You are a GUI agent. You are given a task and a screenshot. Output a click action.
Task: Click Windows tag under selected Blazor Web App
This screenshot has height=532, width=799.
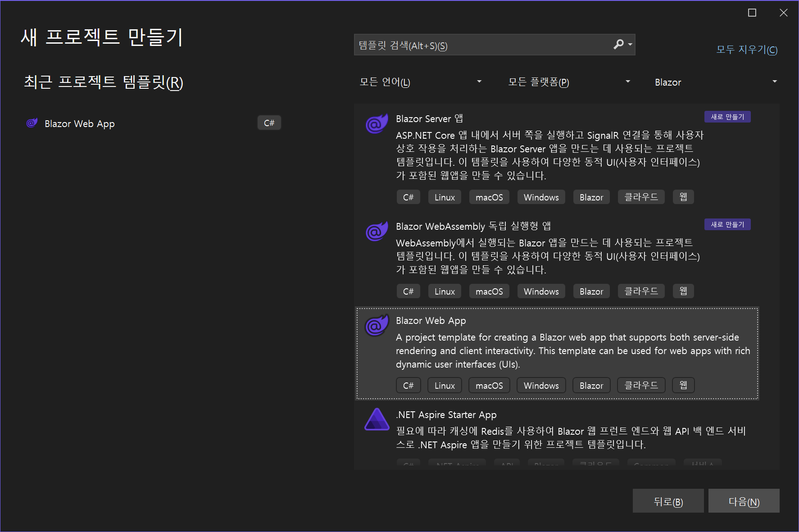click(541, 386)
